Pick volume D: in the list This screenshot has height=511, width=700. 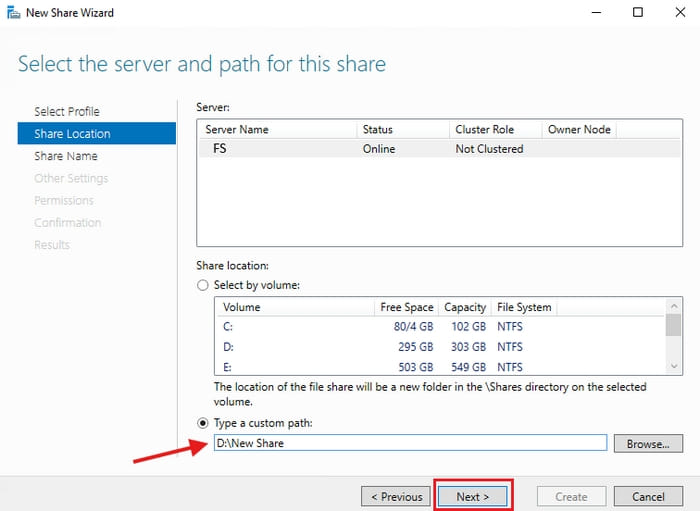point(441,347)
